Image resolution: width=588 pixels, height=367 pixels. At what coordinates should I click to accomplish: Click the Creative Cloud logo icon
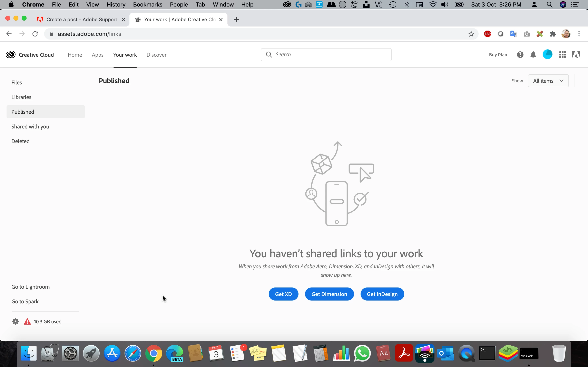pyautogui.click(x=11, y=55)
